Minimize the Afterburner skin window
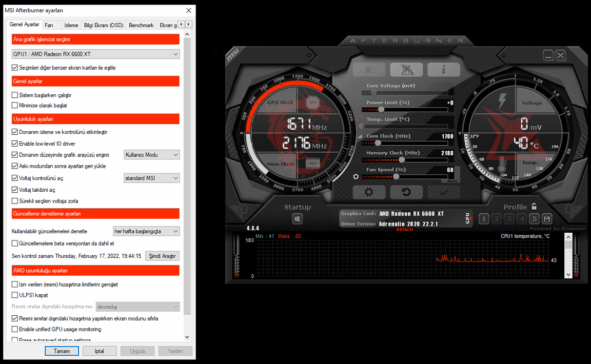Viewport: 591px width, 364px height. [x=548, y=55]
